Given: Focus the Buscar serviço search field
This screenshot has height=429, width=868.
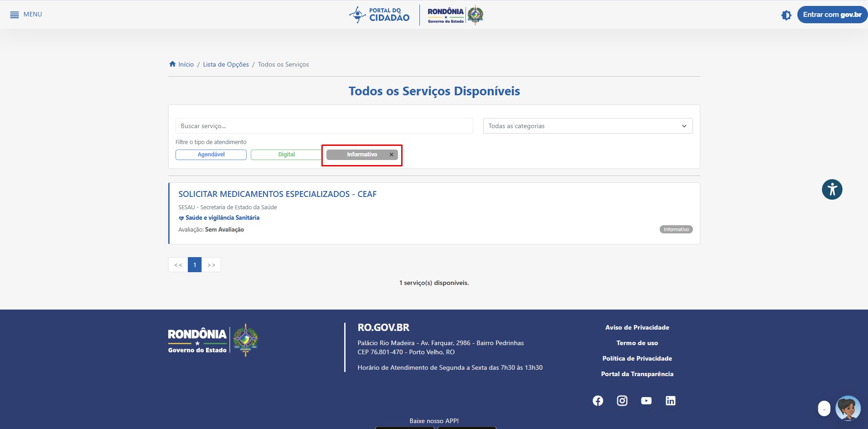Looking at the screenshot, I should (x=324, y=126).
